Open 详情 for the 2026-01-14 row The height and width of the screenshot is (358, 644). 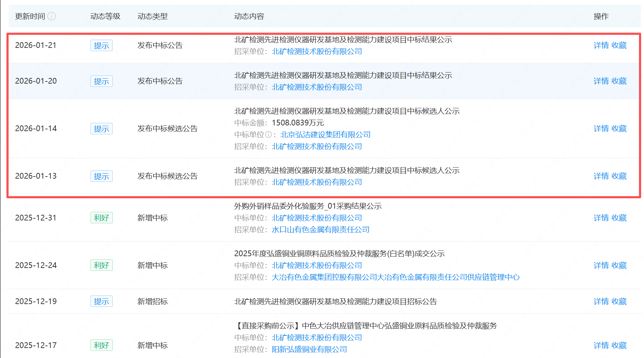(x=601, y=129)
